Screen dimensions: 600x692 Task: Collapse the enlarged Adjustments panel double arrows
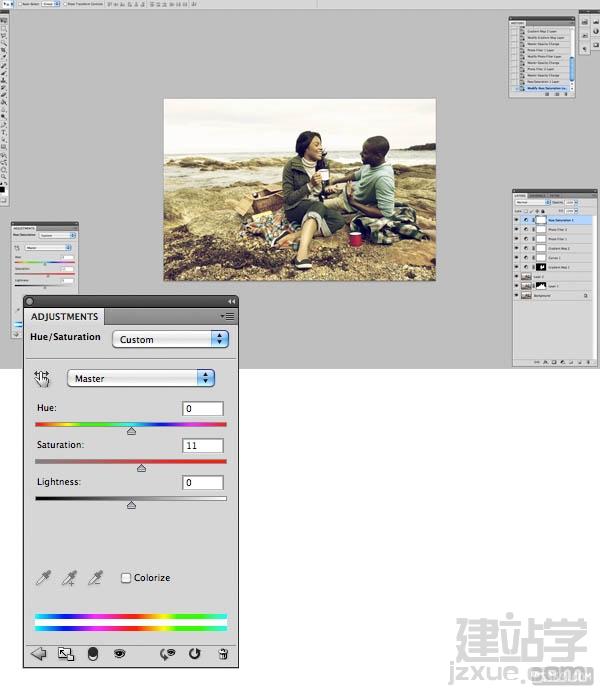pyautogui.click(x=231, y=301)
